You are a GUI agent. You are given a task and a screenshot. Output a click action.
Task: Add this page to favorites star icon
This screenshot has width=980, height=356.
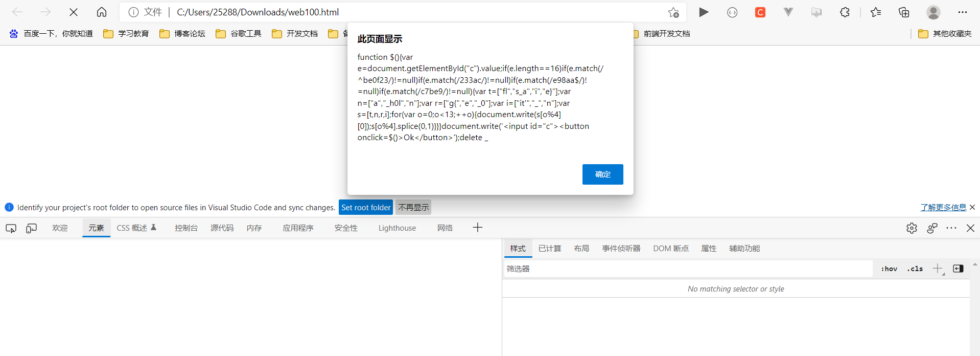(673, 12)
